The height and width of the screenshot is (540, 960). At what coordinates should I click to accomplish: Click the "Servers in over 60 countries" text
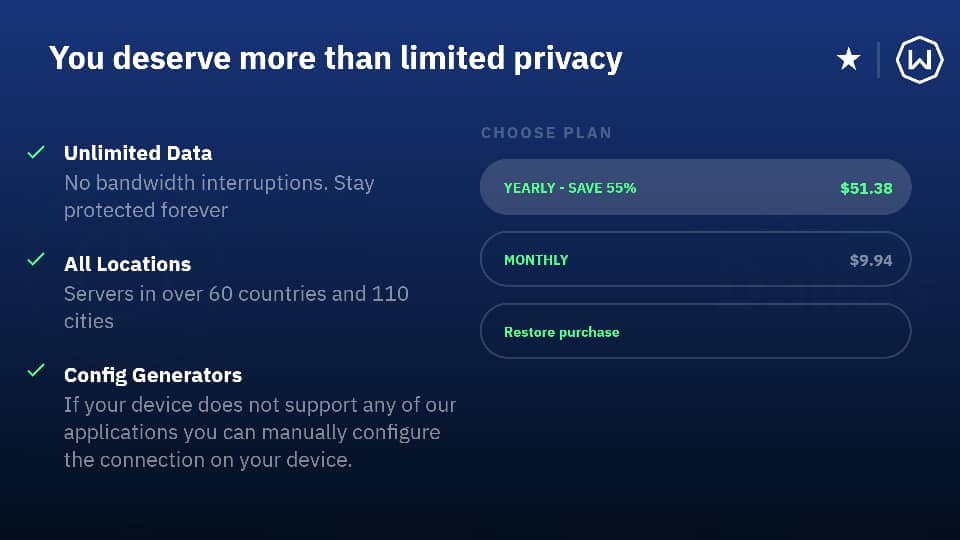[236, 307]
